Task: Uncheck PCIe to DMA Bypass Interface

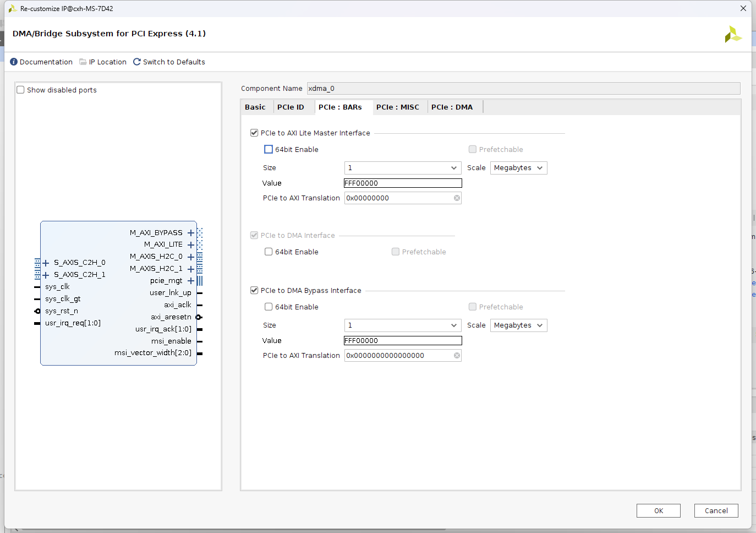Action: coord(254,290)
